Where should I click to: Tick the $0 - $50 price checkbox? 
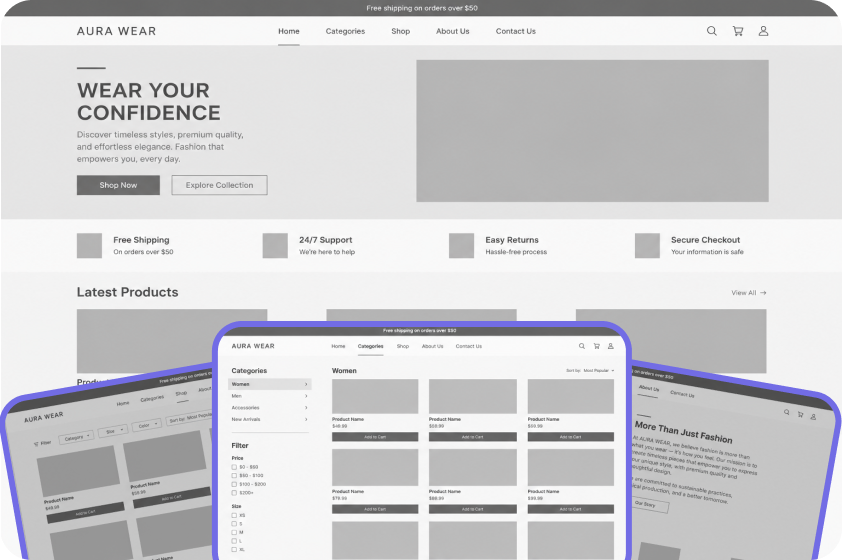coord(234,467)
